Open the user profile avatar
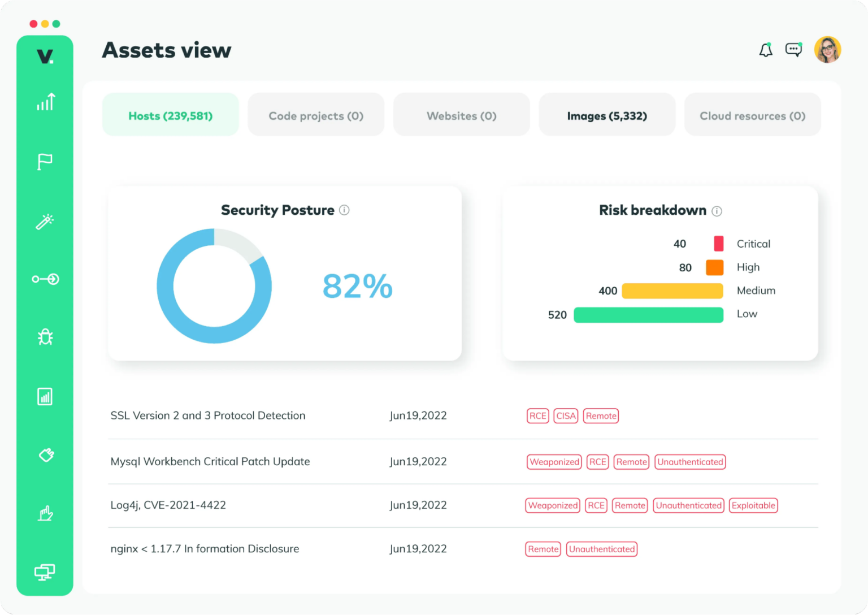868x615 pixels. [x=827, y=50]
